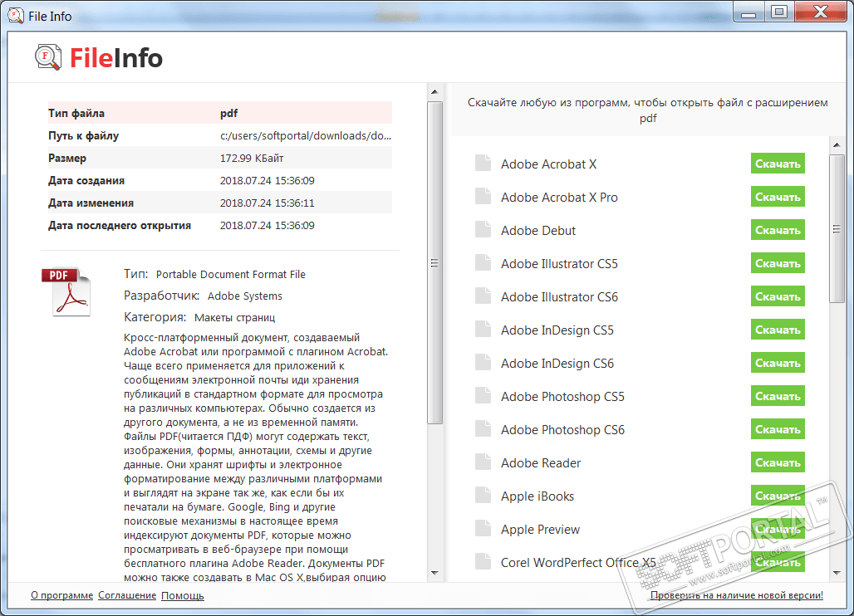Click the Размер label

click(67, 158)
